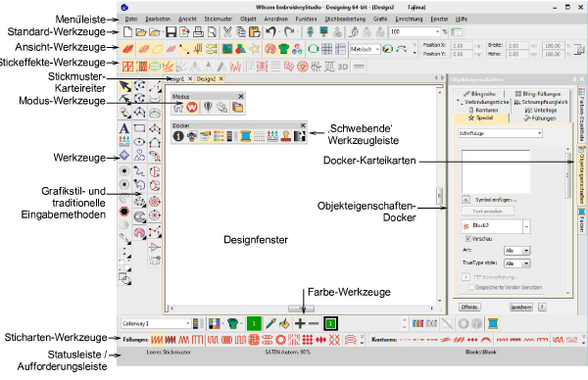Open the Hilfe menu

462,19
